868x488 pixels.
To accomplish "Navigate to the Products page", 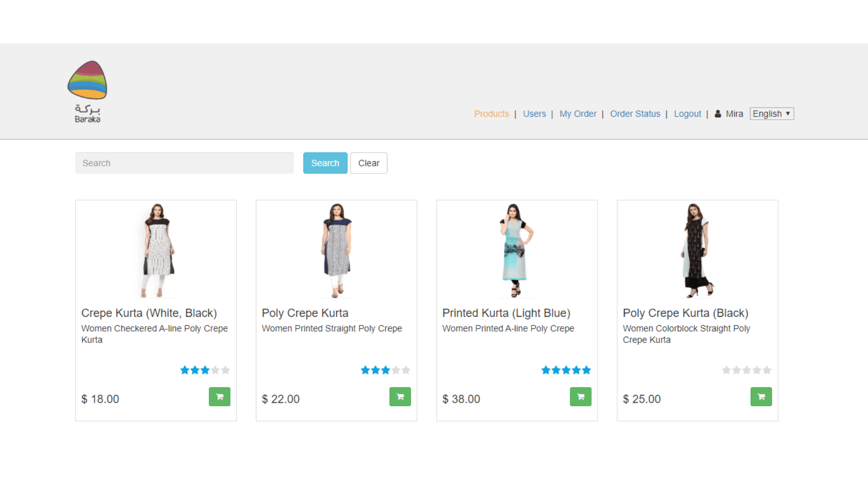I will [491, 114].
